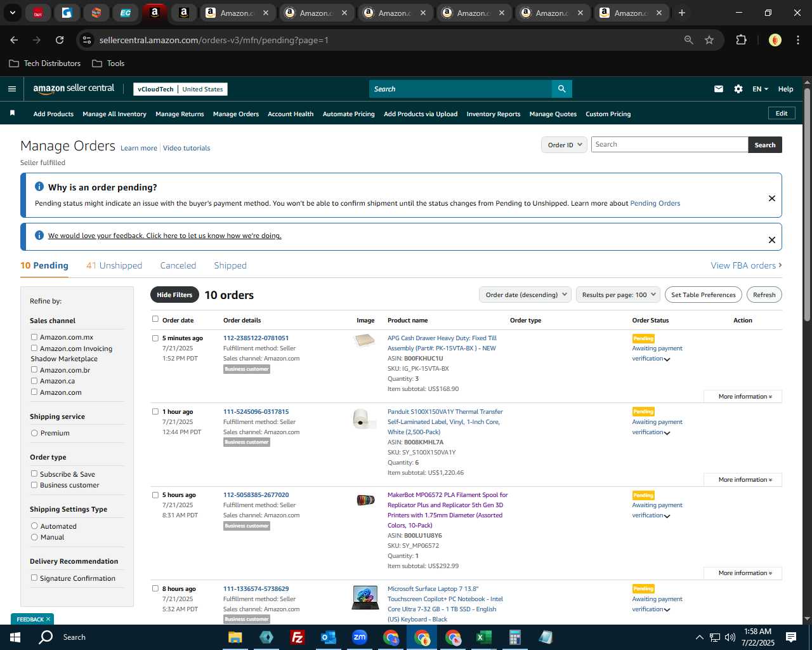
Task: Check the Amazon.ca sales channel filter
Action: point(34,381)
